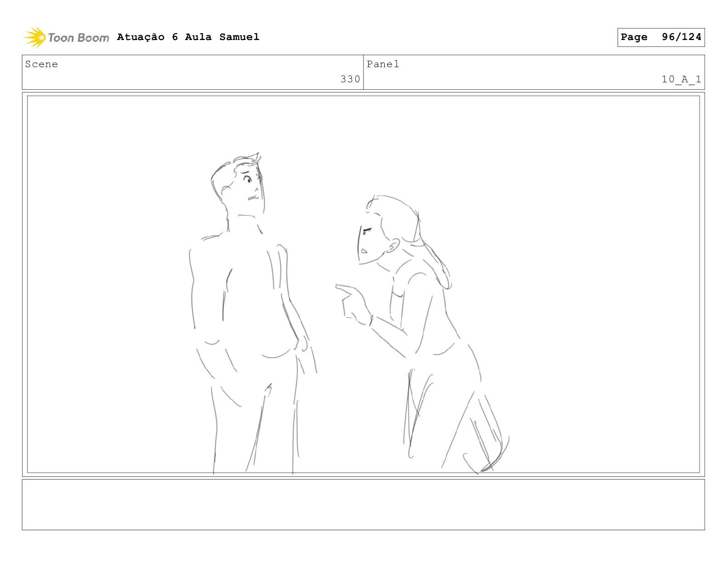Click the storyboard sketch panel thumbnail
Viewport: 728px width, 563px height.
[x=364, y=284]
